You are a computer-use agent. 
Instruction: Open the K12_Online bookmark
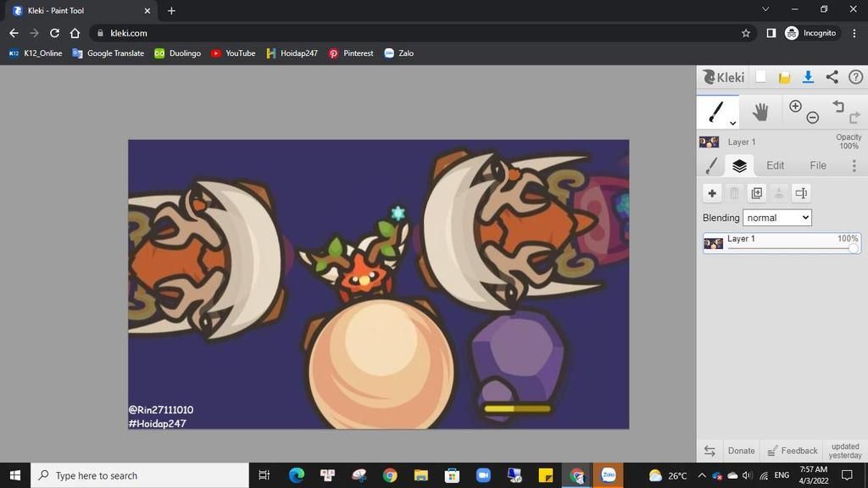(x=36, y=53)
